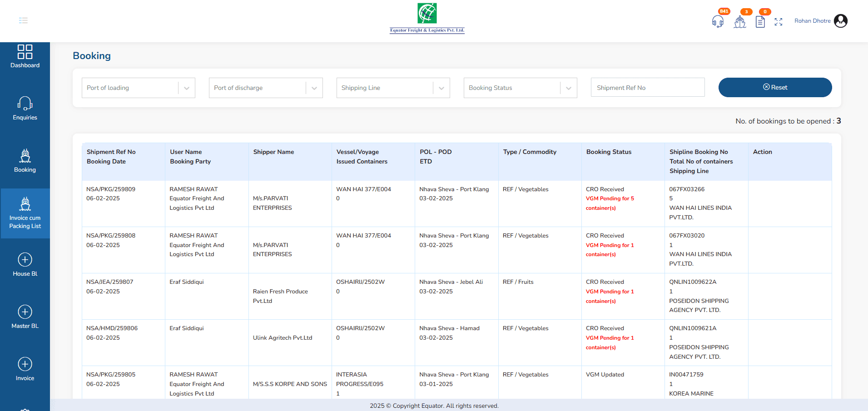Go to Dashboard in the sidebar
868x411 pixels.
25,57
